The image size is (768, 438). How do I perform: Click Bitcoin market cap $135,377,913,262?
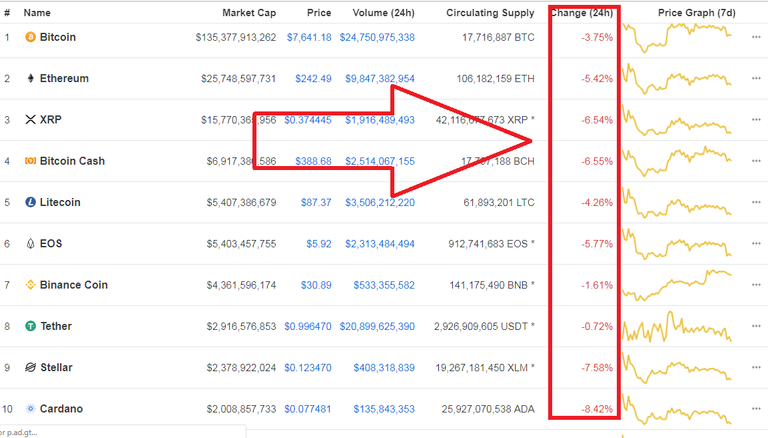pyautogui.click(x=236, y=37)
